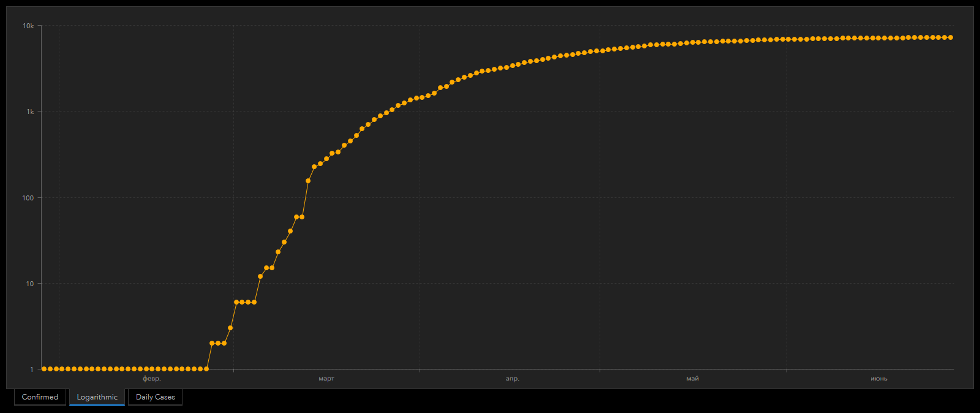Viewport: 980px width, 413px height.
Task: Click the июнь month label
Action: 878,379
